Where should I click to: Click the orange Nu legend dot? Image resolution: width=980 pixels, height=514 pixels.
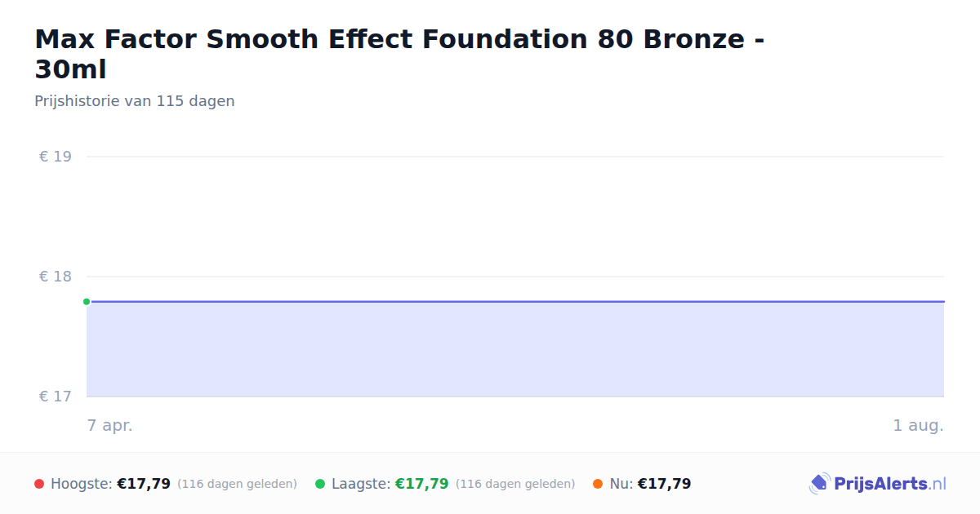coord(598,484)
